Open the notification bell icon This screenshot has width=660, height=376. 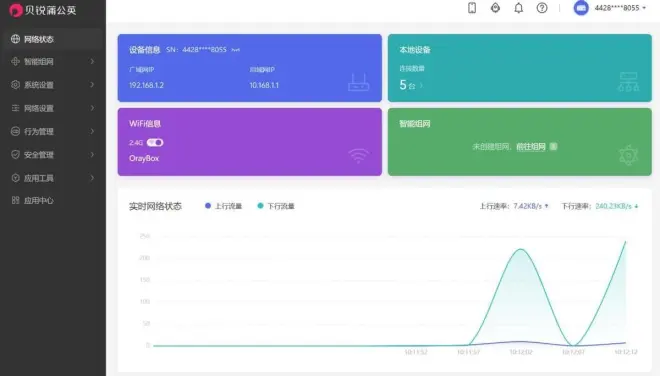(x=519, y=8)
